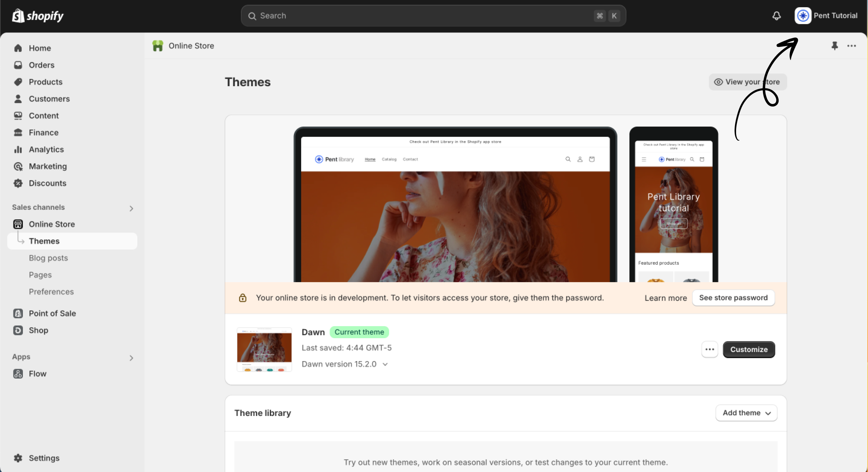
Task: Click the Online Store channel icon in sidebar
Action: (x=18, y=224)
